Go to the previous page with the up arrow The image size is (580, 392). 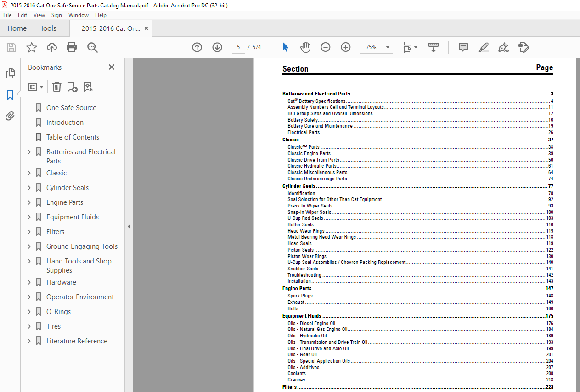tap(197, 47)
